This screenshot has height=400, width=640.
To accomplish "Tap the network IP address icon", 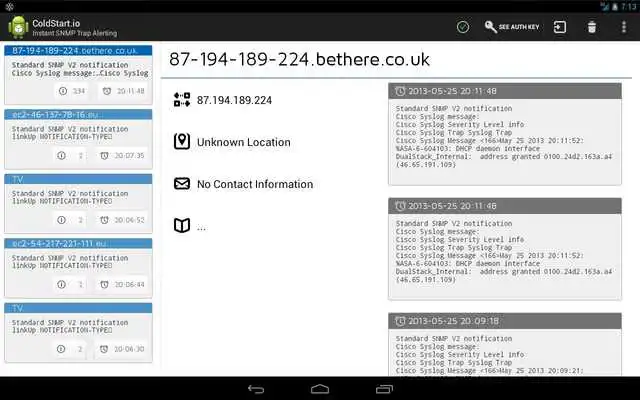I will (x=182, y=100).
